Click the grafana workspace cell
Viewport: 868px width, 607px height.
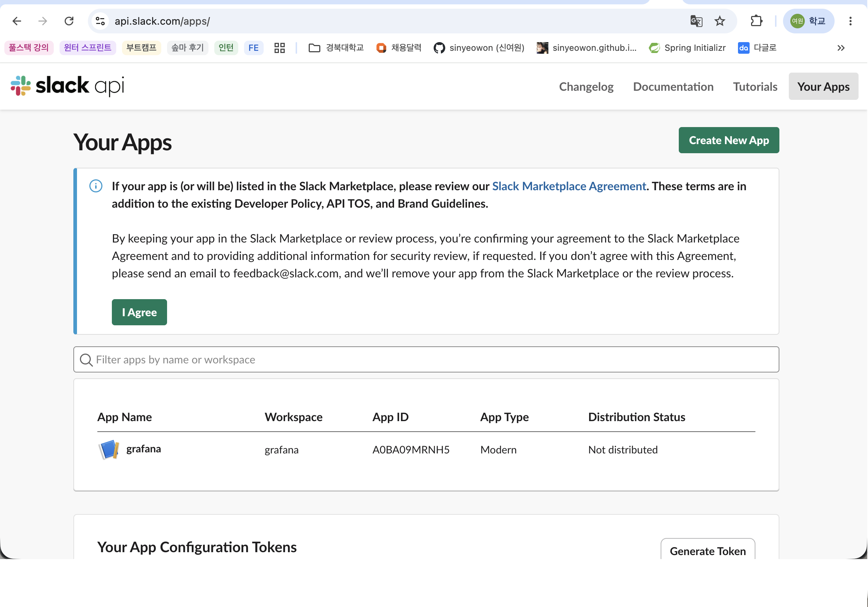pos(282,450)
